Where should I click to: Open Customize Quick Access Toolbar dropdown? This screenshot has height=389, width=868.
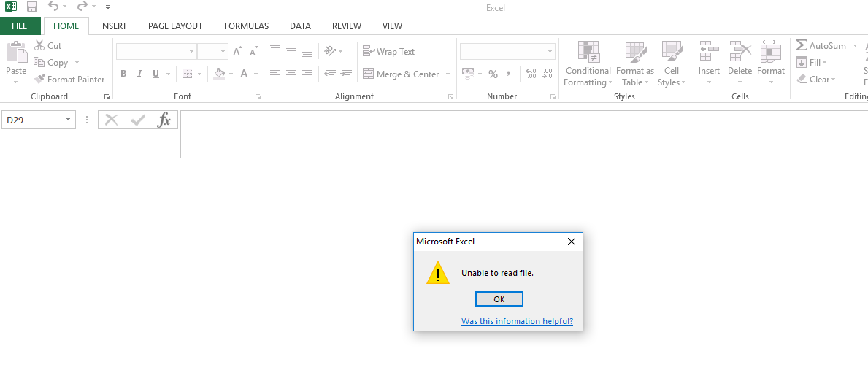[x=107, y=8]
